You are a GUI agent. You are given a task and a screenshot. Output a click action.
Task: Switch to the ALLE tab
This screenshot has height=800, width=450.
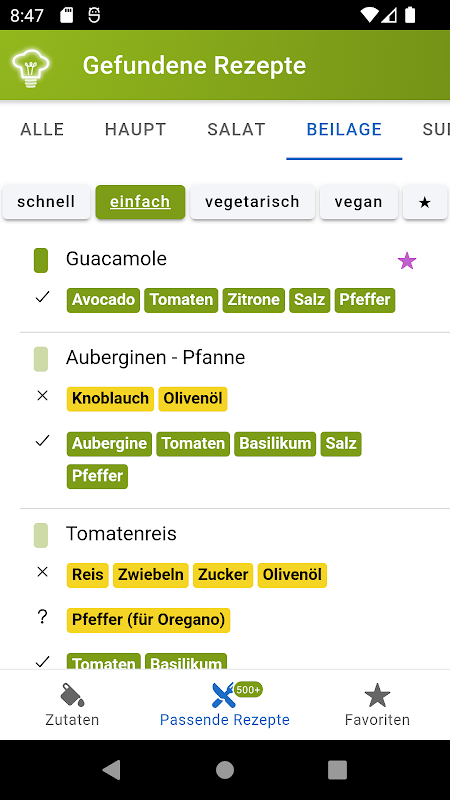click(42, 129)
